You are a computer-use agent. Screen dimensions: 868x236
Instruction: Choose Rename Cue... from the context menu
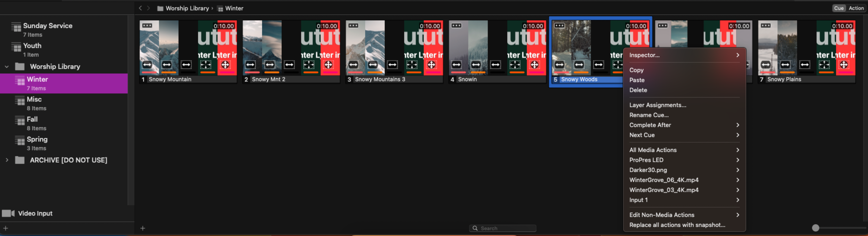[649, 115]
